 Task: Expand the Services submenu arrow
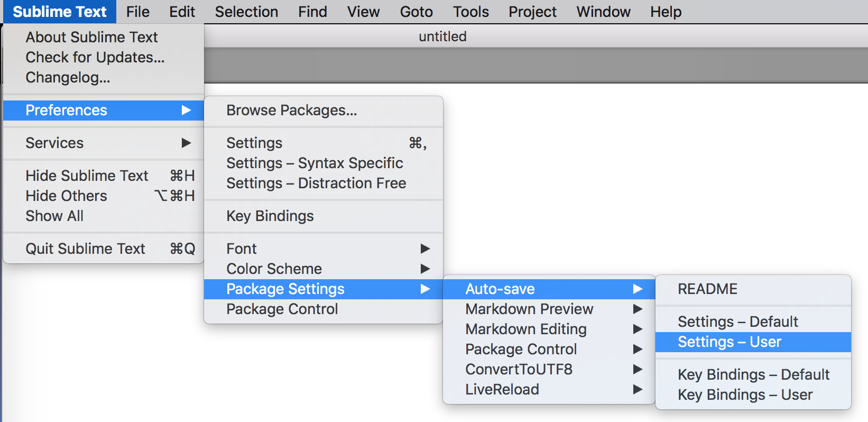point(186,143)
